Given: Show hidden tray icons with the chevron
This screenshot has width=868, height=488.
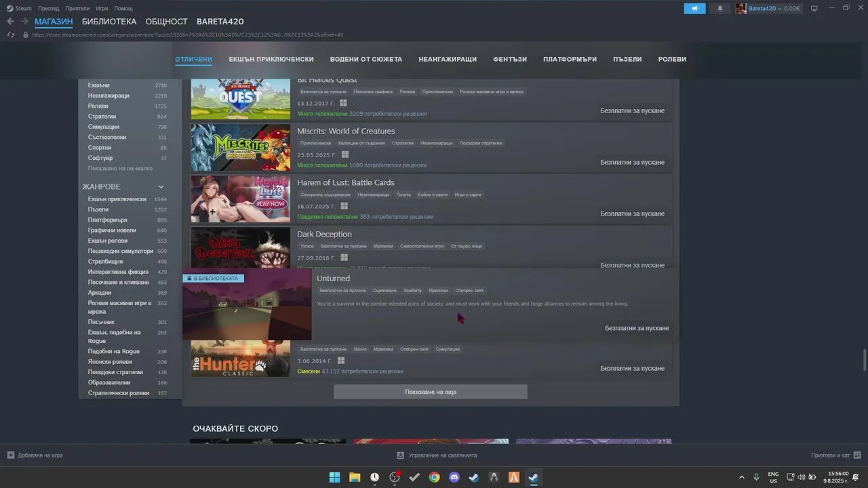Looking at the screenshot, I should tap(741, 477).
